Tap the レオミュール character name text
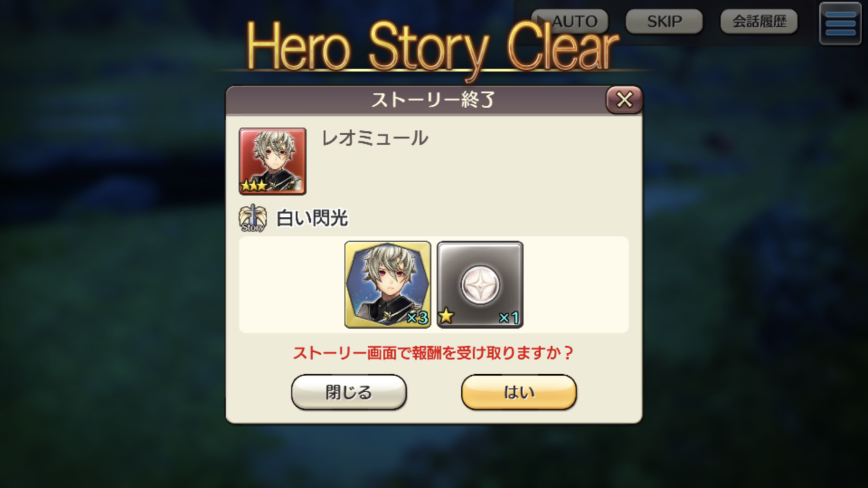Image resolution: width=868 pixels, height=488 pixels. [375, 138]
